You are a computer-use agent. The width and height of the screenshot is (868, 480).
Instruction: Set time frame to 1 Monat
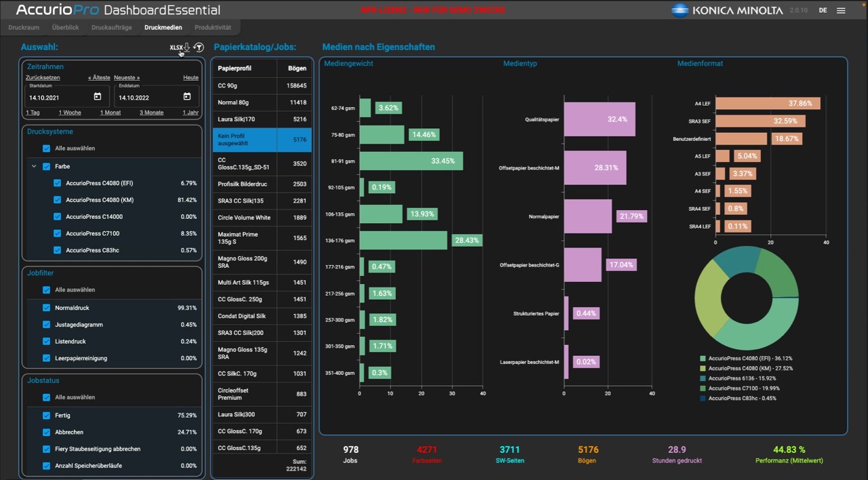(110, 113)
